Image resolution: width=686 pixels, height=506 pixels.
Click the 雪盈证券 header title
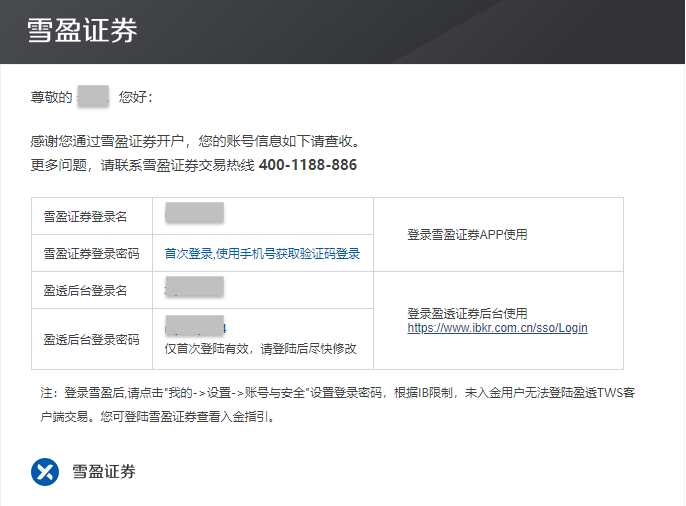(x=82, y=30)
